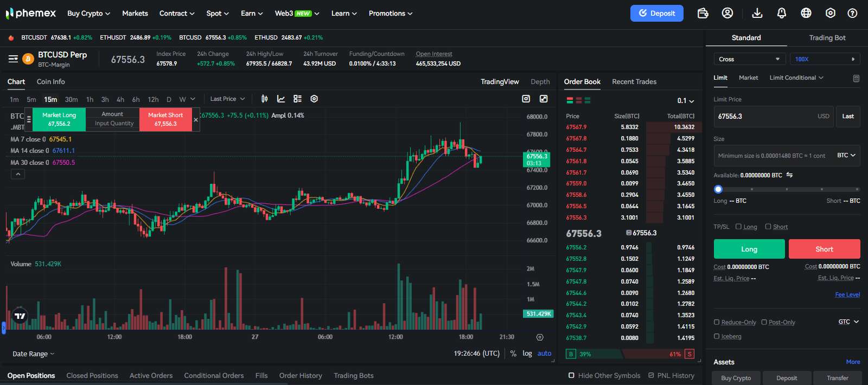The height and width of the screenshot is (385, 868).
Task: Expand the Contract menu
Action: tap(177, 13)
